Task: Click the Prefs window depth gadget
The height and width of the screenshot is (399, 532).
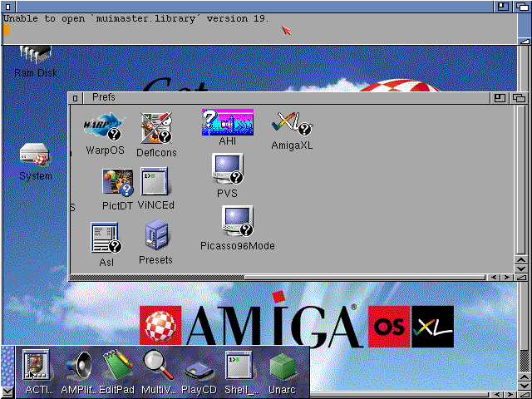Action: [519, 98]
